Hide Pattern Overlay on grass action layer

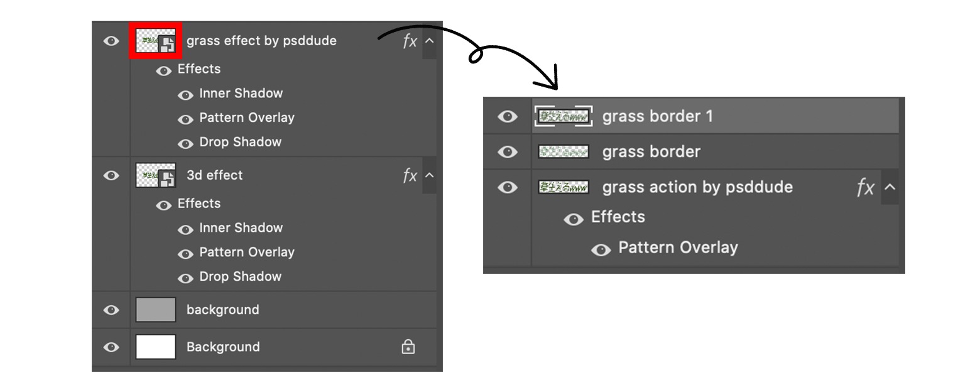click(601, 250)
